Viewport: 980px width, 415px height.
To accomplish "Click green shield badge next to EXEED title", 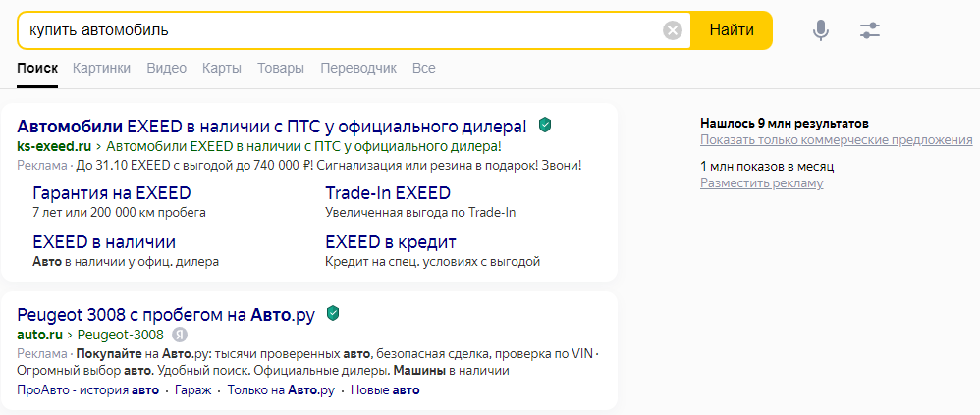I will click(x=546, y=125).
